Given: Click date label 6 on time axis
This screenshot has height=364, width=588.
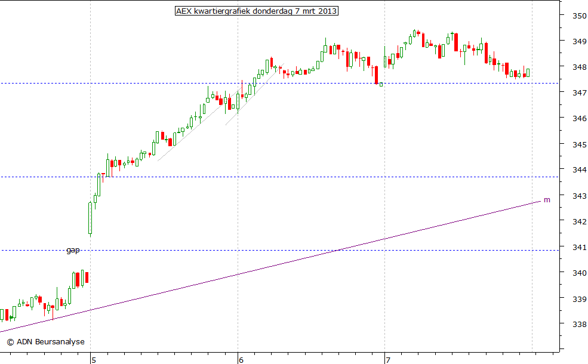Looking at the screenshot, I should [241, 360].
